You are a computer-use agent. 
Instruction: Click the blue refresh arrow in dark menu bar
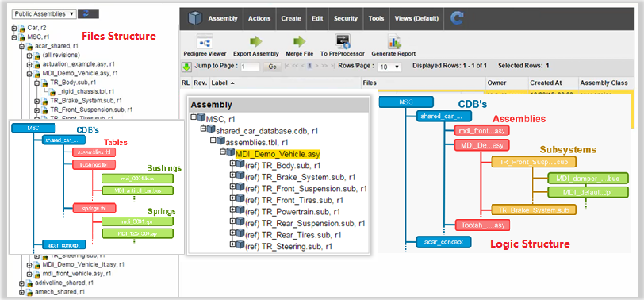click(457, 18)
